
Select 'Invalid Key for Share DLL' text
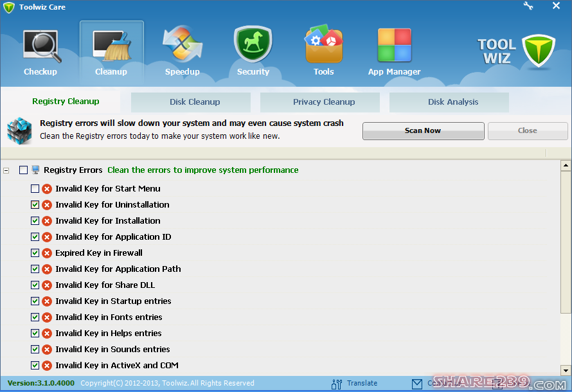(105, 285)
